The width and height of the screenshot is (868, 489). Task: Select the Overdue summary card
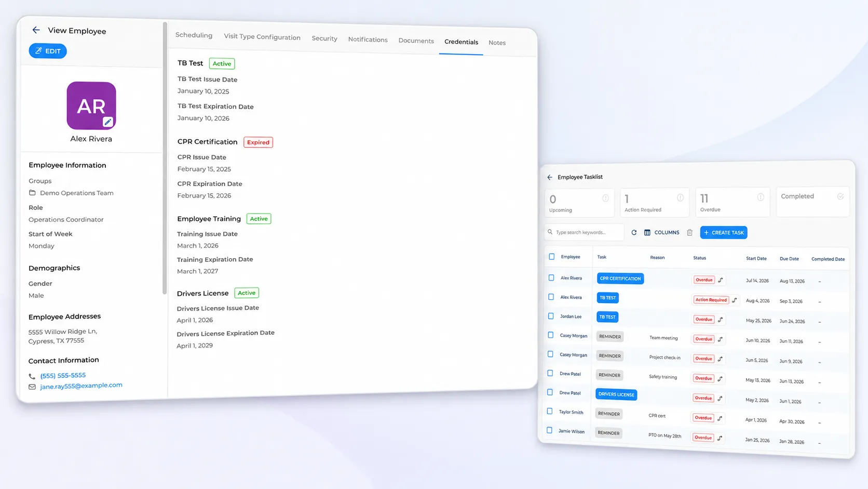click(x=733, y=202)
